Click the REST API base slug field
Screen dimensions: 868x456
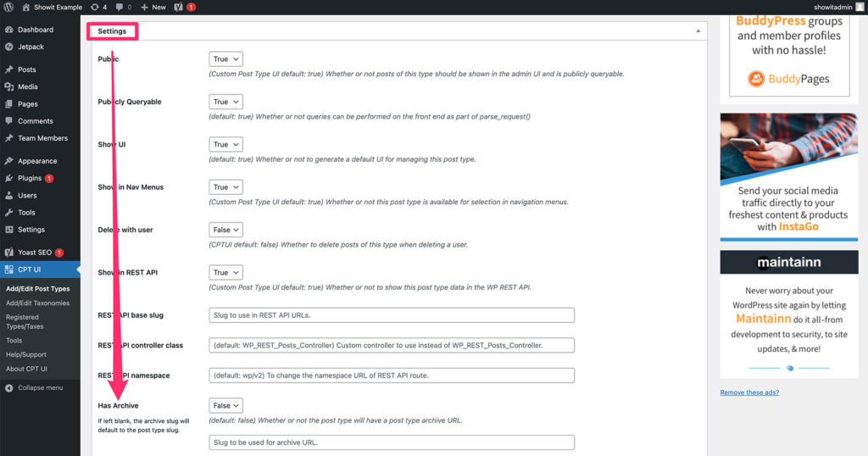[392, 315]
